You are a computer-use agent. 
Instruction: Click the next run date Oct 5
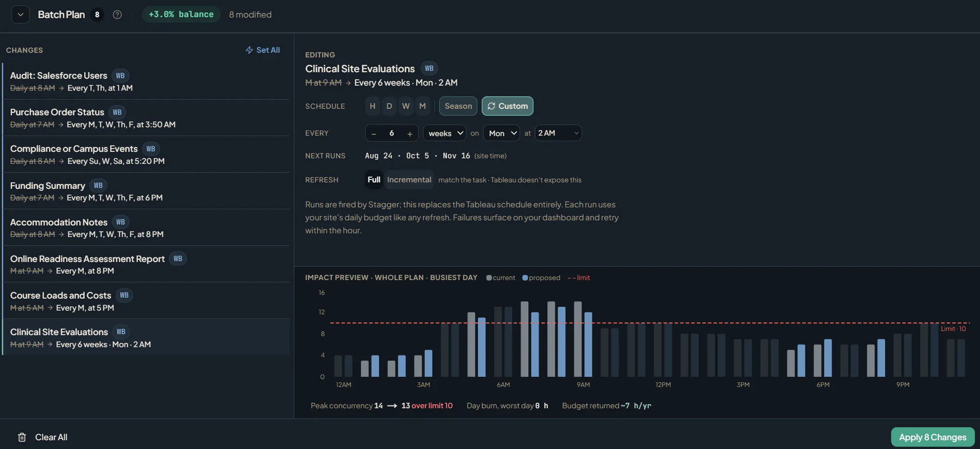click(x=417, y=156)
